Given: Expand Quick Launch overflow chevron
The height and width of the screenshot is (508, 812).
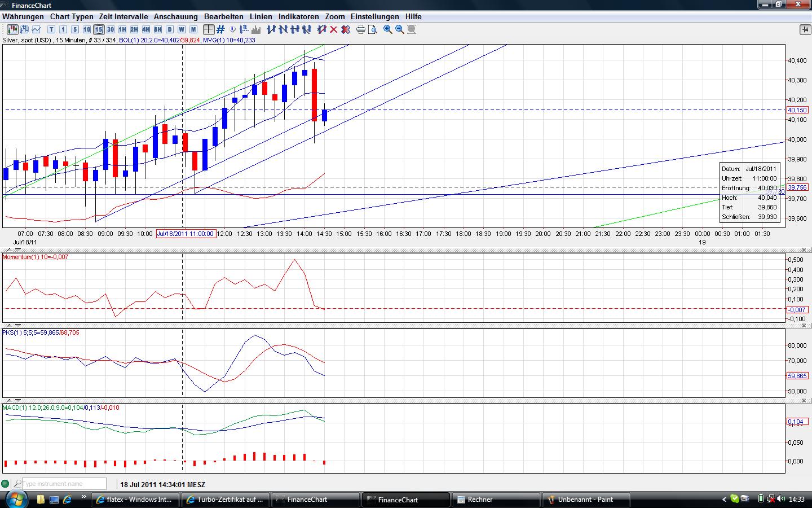Looking at the screenshot, I should point(84,498).
